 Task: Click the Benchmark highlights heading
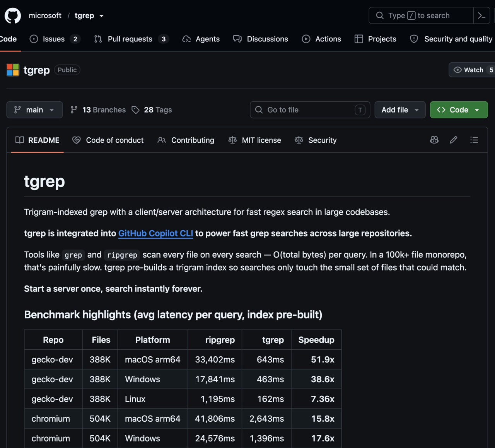click(x=173, y=315)
